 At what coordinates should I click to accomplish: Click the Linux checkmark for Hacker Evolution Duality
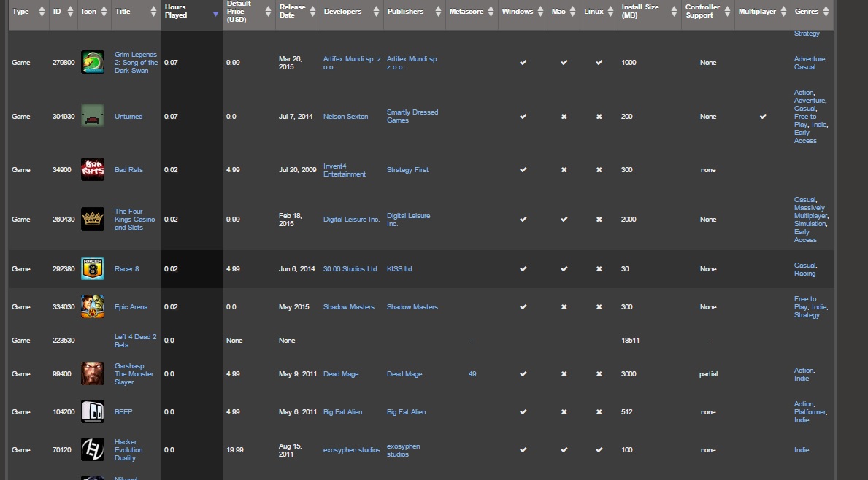[599, 449]
